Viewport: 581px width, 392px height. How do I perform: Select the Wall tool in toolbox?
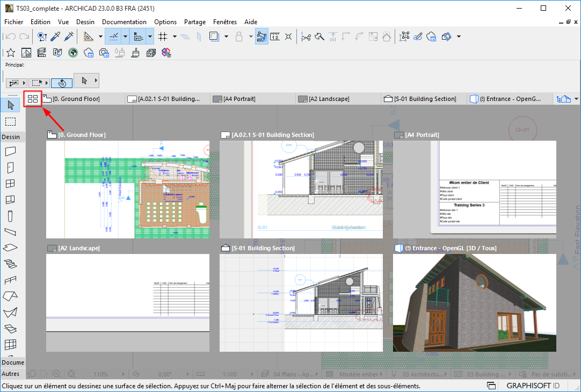point(10,152)
